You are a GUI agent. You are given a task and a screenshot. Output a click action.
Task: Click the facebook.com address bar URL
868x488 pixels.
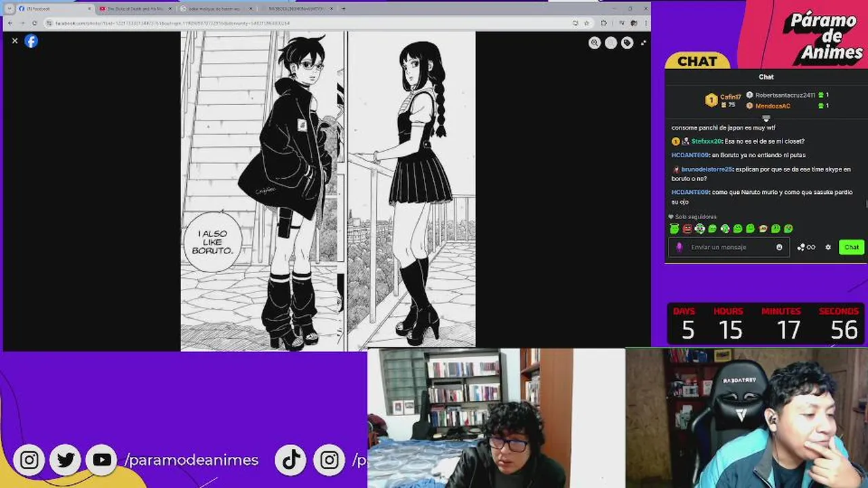[173, 23]
